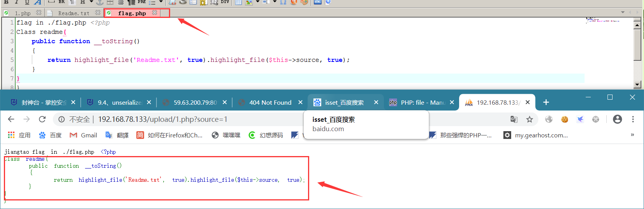The image size is (644, 209).
Task: Open the cookie extension icon
Action: (x=564, y=119)
